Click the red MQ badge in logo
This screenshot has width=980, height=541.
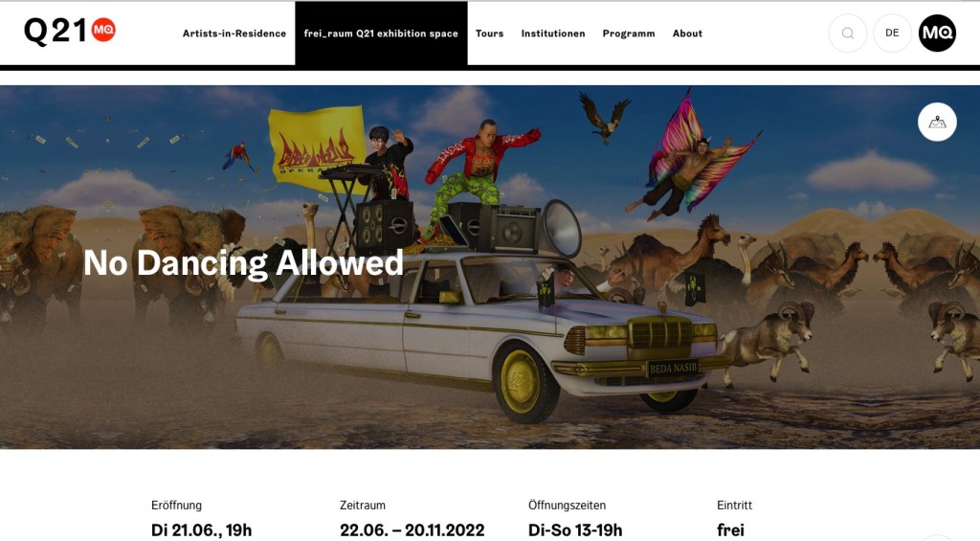(x=103, y=30)
